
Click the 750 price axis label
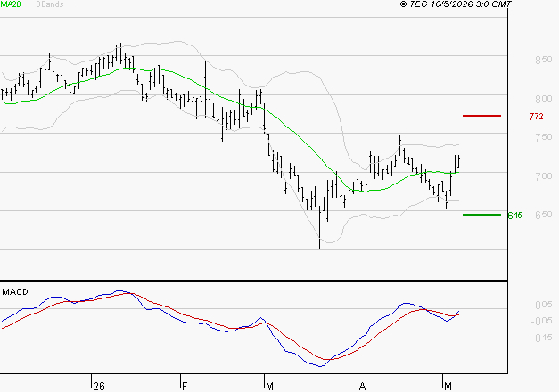pos(544,137)
